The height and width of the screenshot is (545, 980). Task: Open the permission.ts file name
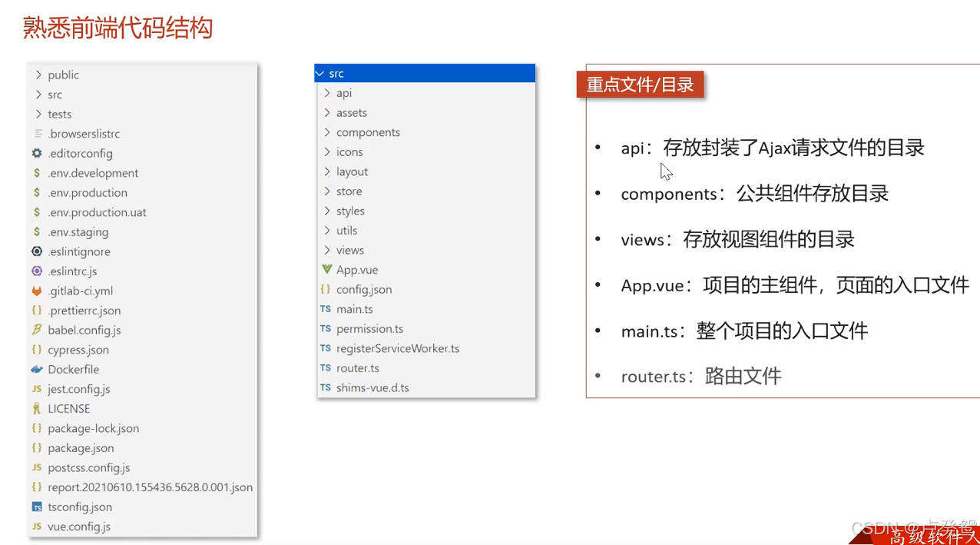point(370,329)
